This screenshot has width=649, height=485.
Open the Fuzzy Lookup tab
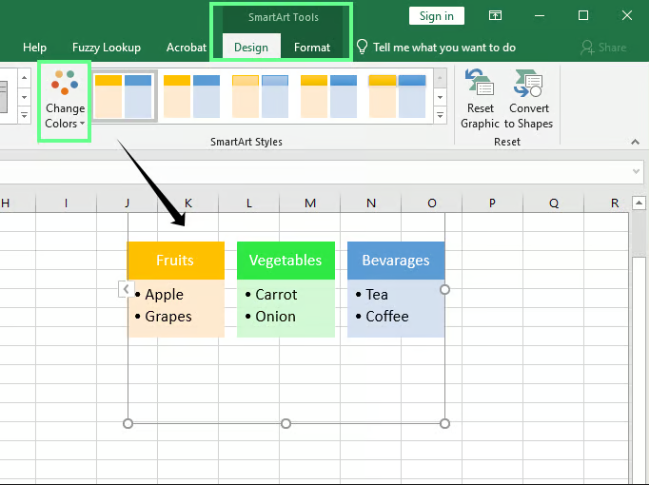click(106, 47)
